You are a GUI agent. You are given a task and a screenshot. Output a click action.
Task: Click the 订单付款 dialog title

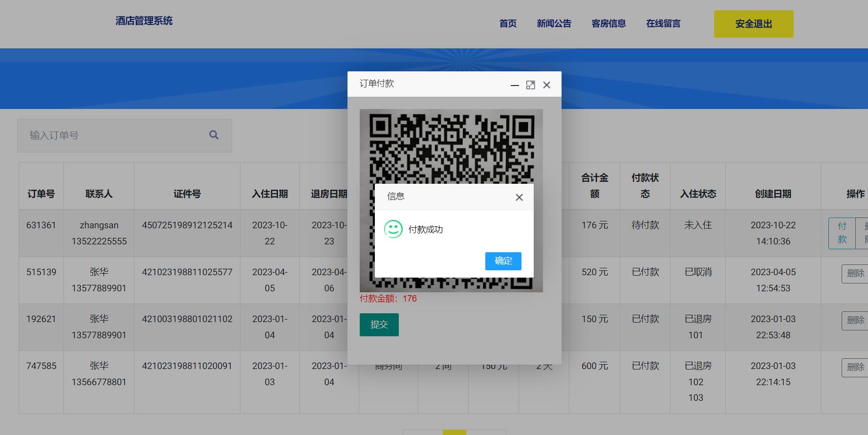(x=377, y=84)
